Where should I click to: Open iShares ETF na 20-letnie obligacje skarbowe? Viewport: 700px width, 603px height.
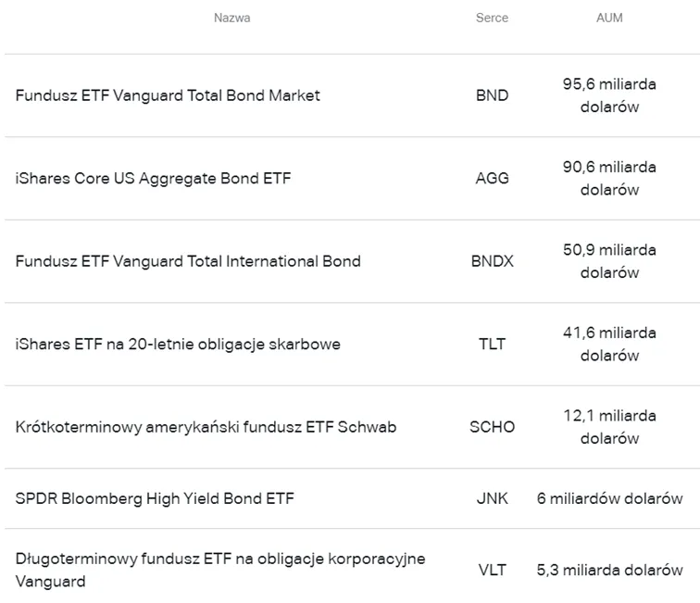[x=178, y=345]
